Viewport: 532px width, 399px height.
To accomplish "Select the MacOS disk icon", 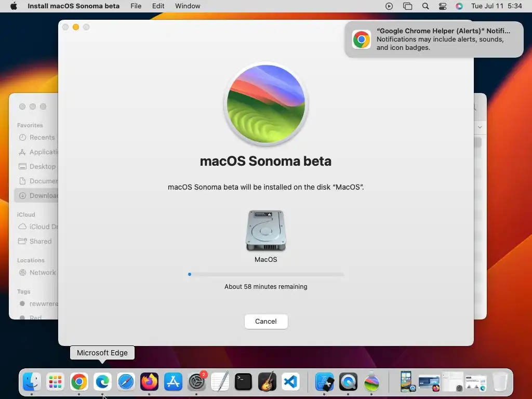I will 265,231.
